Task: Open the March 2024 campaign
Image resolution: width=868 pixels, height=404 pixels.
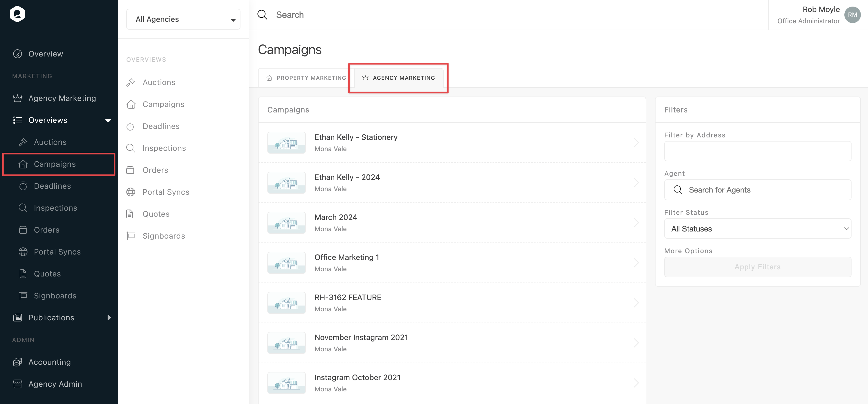Action: (336, 217)
